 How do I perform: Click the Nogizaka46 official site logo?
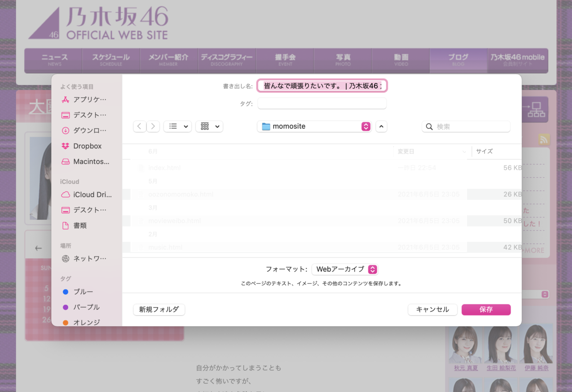(x=98, y=23)
